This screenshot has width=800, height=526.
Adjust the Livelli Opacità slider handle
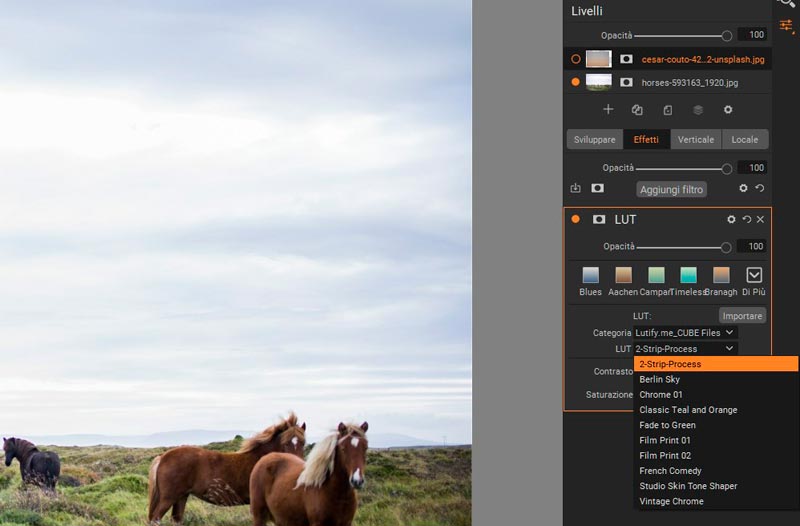coord(727,36)
